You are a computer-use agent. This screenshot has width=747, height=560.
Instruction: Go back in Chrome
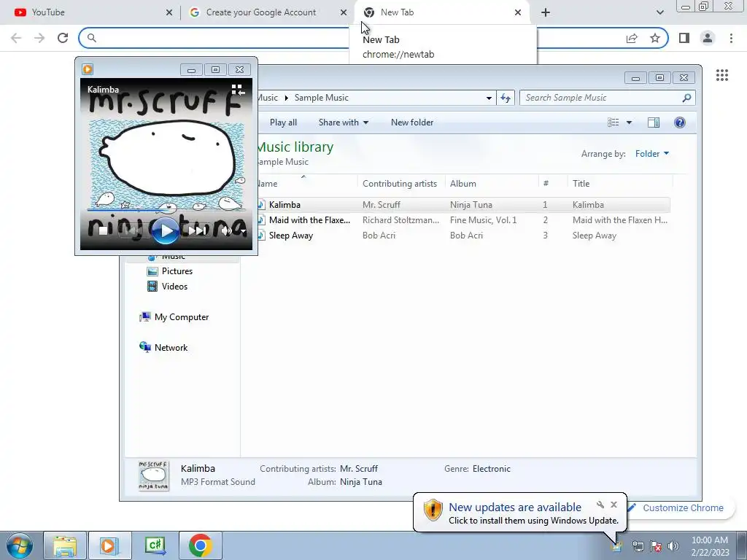tap(16, 38)
